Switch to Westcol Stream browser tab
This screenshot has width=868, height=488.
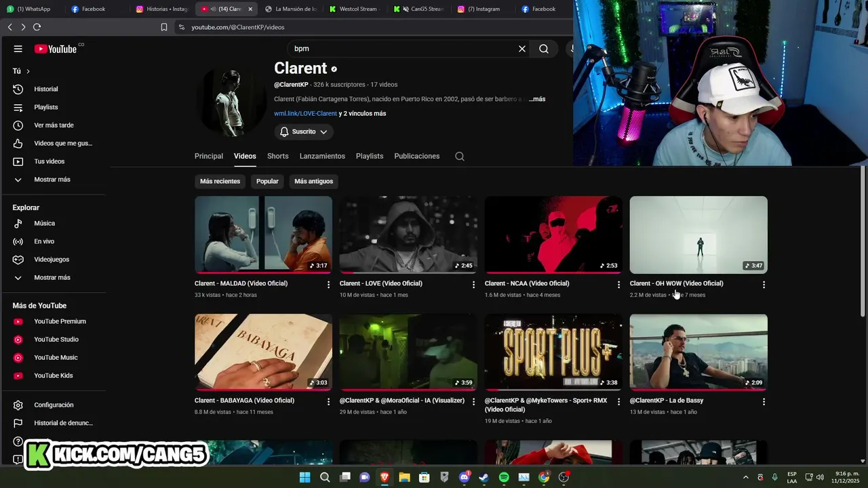356,9
